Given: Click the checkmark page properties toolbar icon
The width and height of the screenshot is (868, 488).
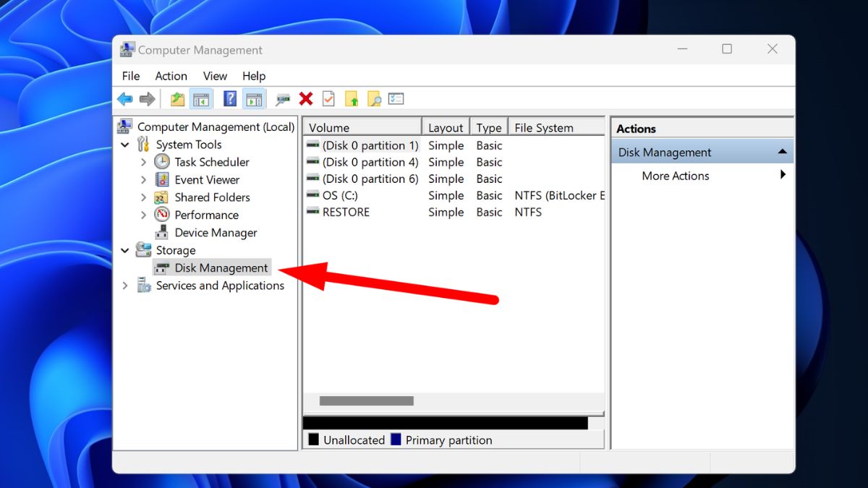Looking at the screenshot, I should tap(328, 99).
